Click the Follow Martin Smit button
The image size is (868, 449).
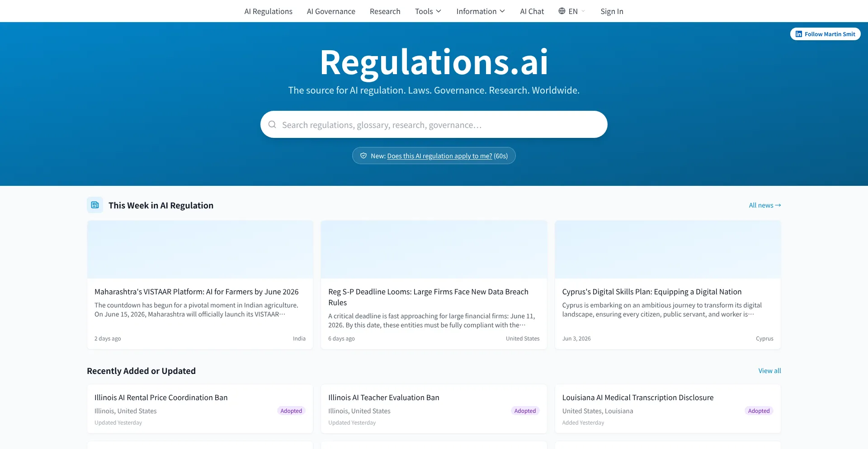[825, 34]
